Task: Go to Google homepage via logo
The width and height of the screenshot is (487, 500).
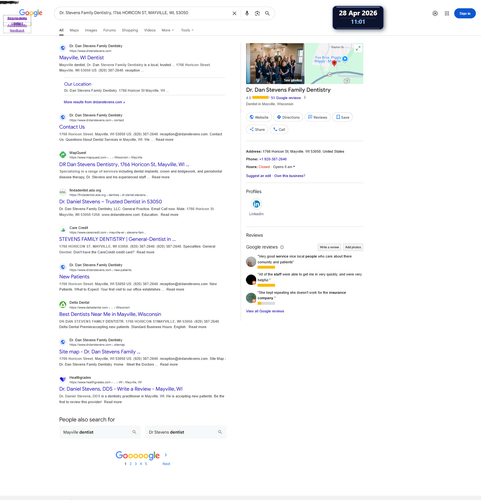Action: (x=31, y=13)
